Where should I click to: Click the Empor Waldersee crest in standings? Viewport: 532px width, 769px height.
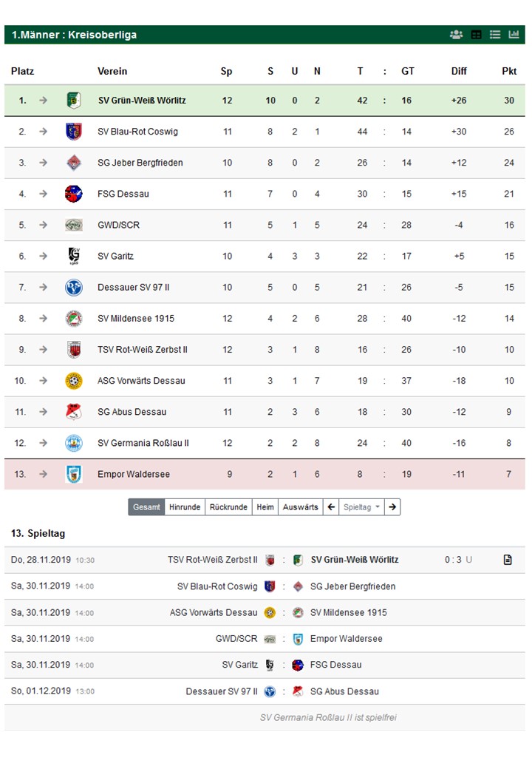(73, 474)
